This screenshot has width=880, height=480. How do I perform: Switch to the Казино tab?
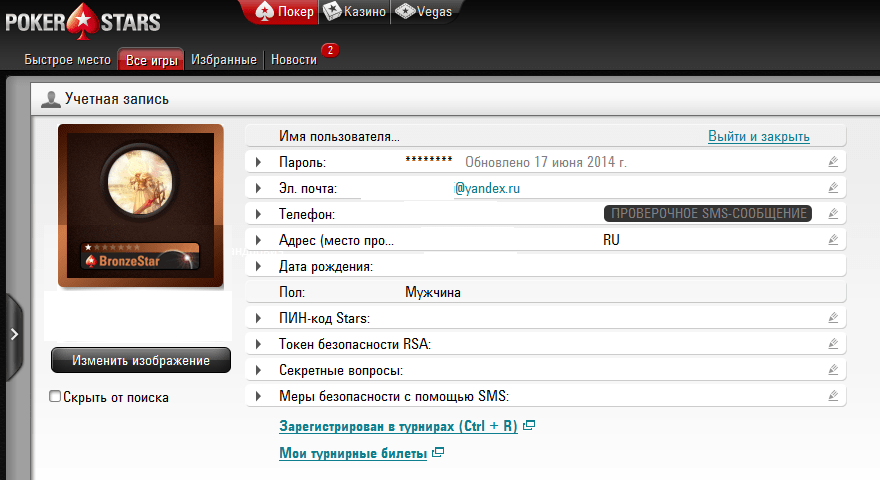tap(354, 12)
